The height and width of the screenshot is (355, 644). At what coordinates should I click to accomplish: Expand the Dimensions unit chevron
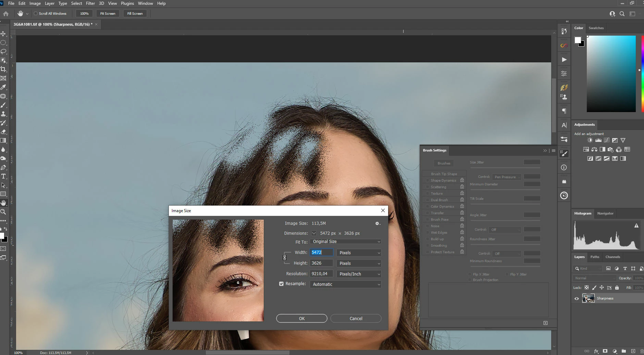(314, 233)
